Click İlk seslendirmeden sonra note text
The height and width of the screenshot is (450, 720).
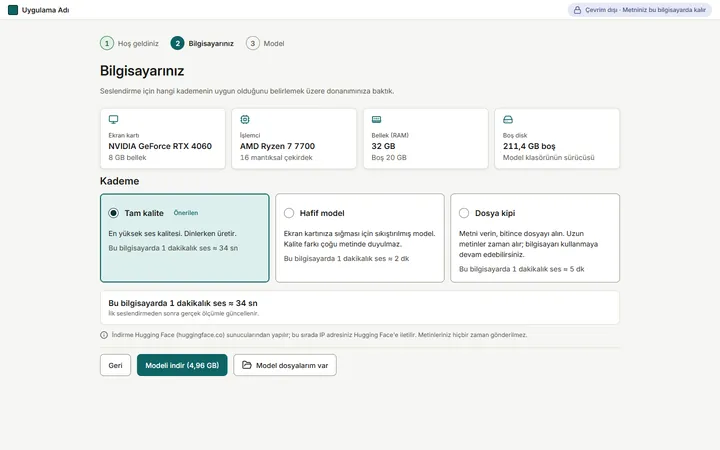coord(184,314)
